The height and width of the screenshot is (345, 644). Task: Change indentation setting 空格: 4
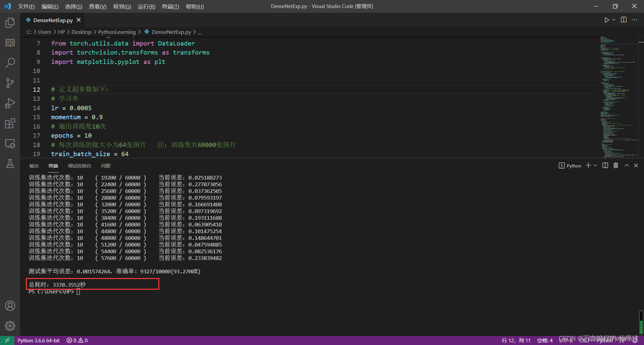click(x=545, y=340)
